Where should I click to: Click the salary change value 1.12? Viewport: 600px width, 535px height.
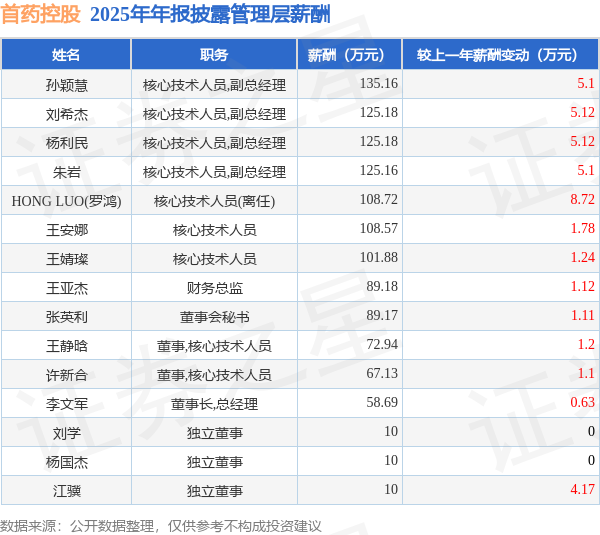click(x=582, y=286)
